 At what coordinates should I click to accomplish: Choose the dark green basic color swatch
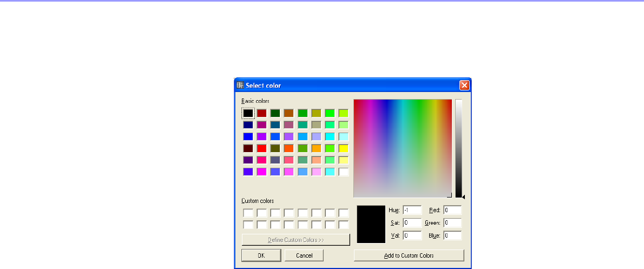coord(275,113)
